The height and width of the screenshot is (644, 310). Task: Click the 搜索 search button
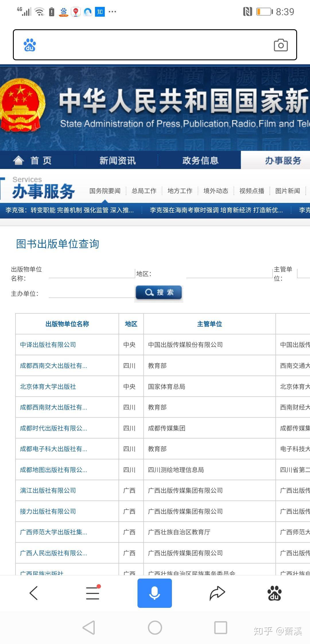(159, 293)
